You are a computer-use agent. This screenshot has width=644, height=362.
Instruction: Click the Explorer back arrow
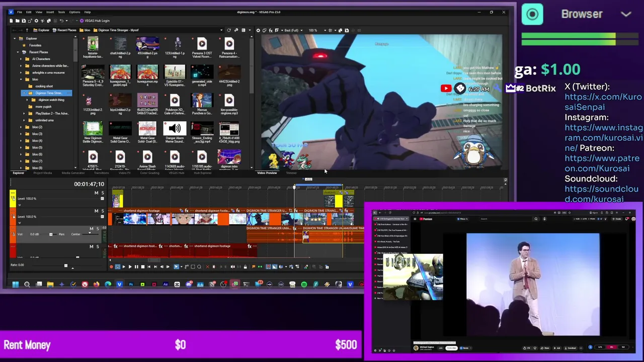[x=14, y=30]
